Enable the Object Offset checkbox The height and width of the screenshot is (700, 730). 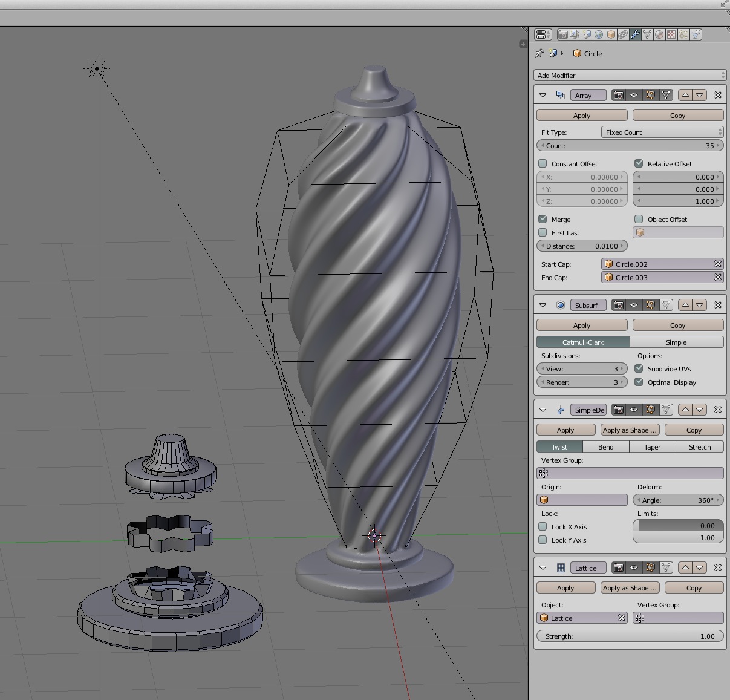pyautogui.click(x=639, y=219)
